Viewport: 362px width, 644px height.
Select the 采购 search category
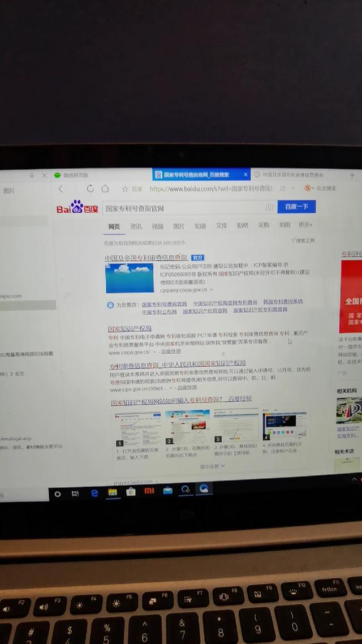(264, 225)
